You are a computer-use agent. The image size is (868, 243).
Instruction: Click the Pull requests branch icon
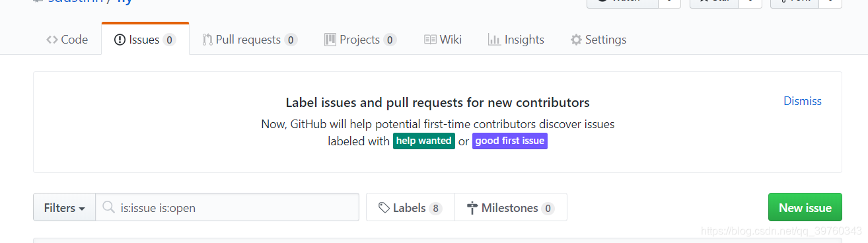(207, 40)
